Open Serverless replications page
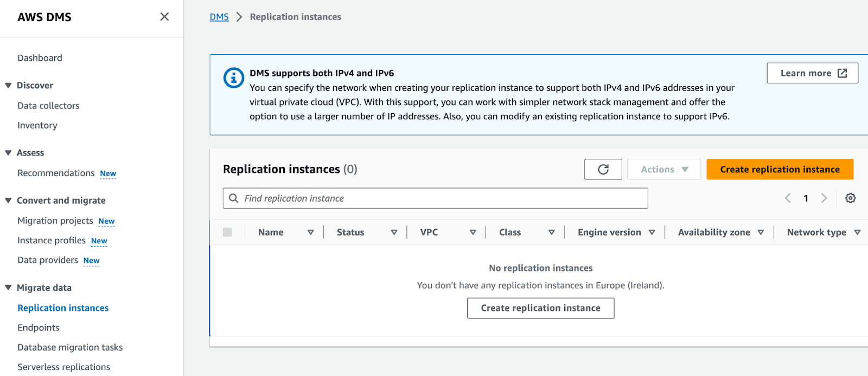The image size is (868, 376). pyautogui.click(x=64, y=367)
